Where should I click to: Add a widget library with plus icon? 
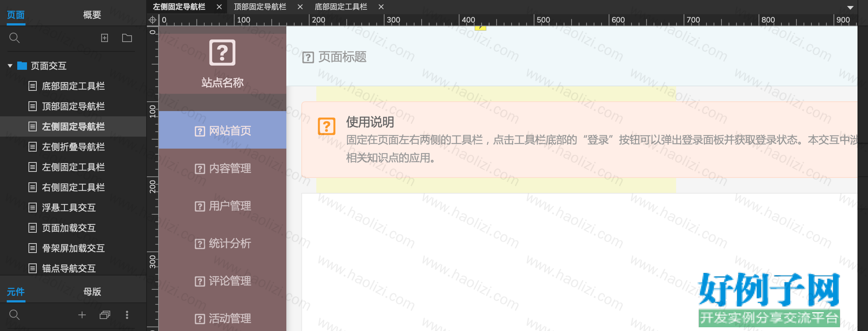[x=82, y=315]
